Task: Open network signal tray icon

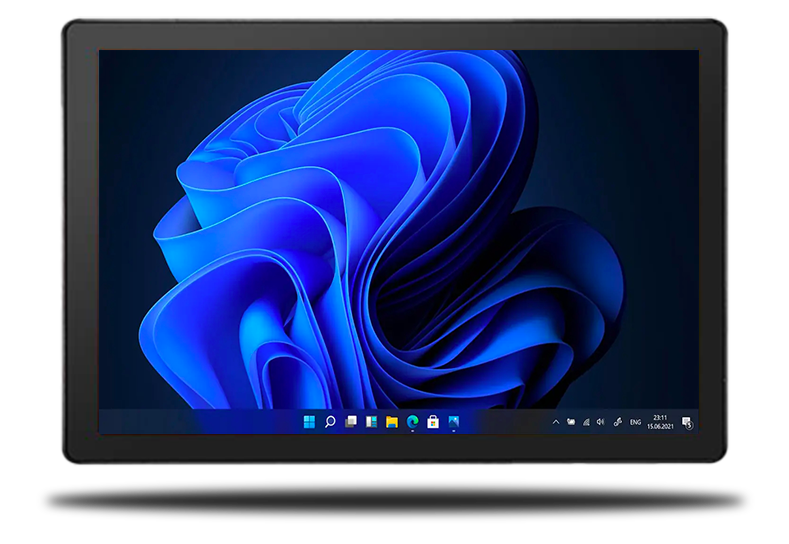Action: coord(585,423)
